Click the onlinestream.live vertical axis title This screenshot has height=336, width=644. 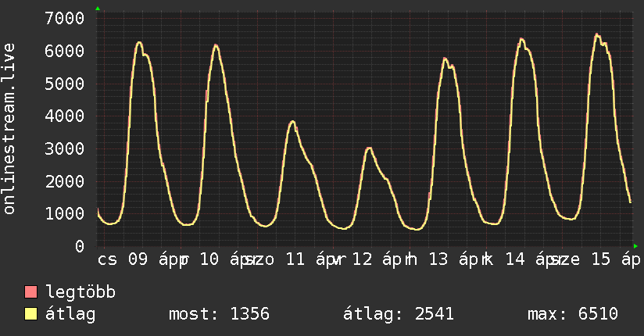(x=9, y=129)
